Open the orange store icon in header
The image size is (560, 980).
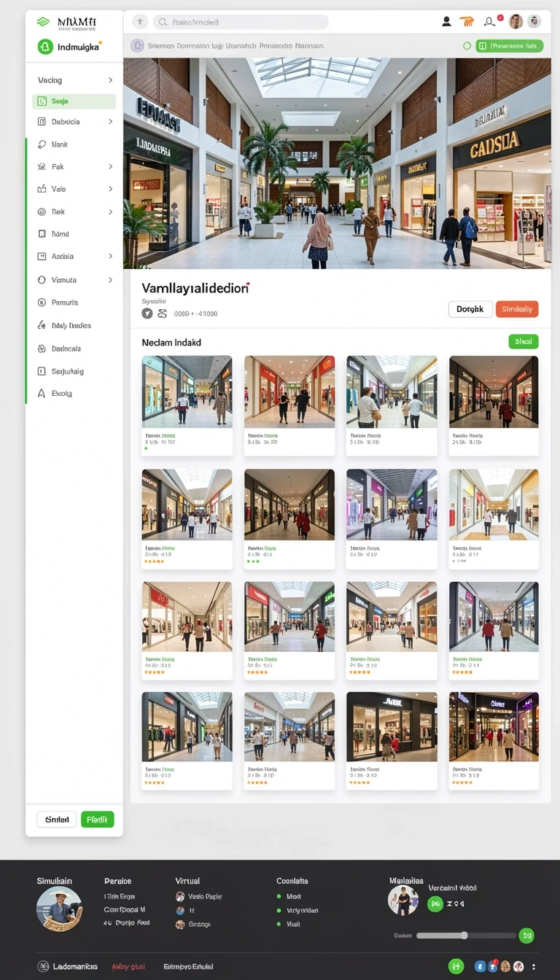point(467,22)
